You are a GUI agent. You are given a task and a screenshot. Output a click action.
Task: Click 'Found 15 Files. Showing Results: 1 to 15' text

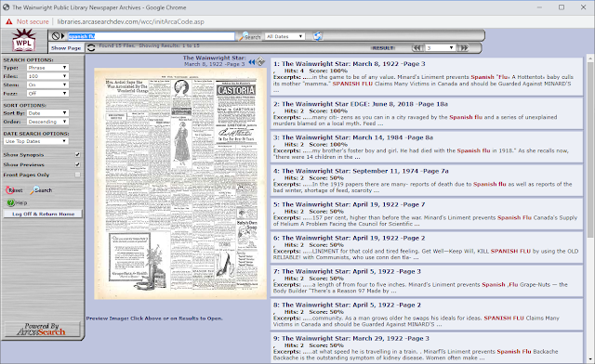pyautogui.click(x=149, y=45)
